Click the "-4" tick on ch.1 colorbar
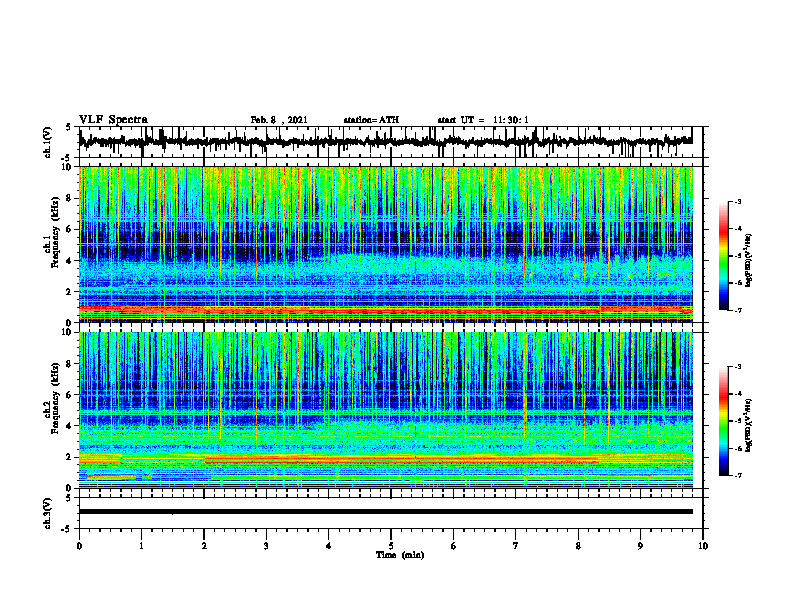 pos(738,229)
